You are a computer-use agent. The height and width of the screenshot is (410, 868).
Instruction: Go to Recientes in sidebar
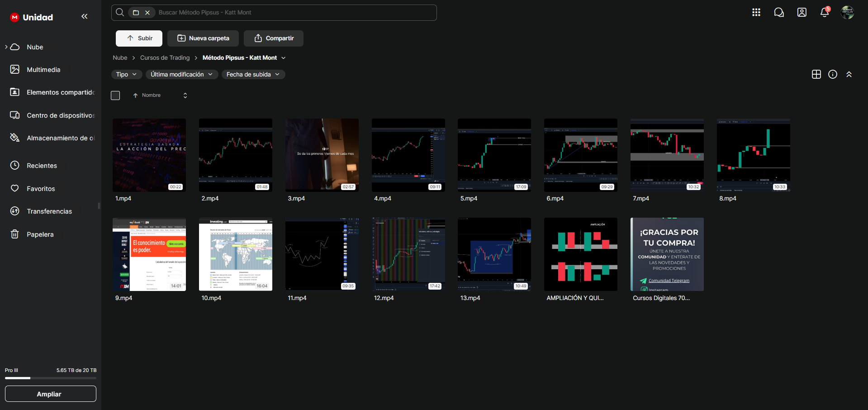[x=42, y=166]
